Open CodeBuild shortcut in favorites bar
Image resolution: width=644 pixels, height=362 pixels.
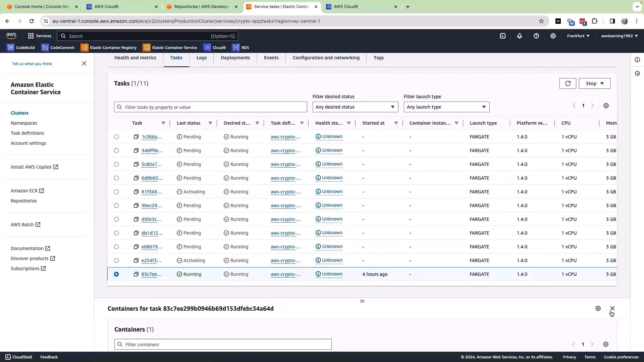click(21, 48)
